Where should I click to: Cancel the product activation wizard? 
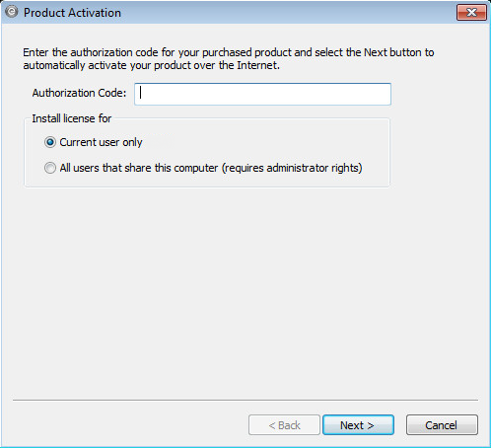click(x=442, y=425)
